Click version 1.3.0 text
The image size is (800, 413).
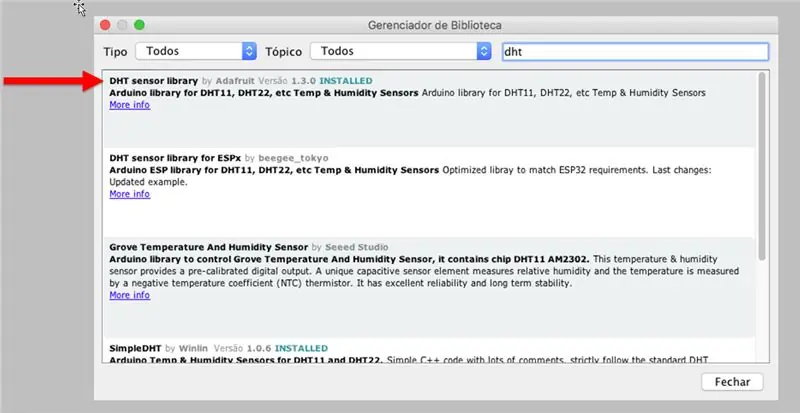pos(304,81)
